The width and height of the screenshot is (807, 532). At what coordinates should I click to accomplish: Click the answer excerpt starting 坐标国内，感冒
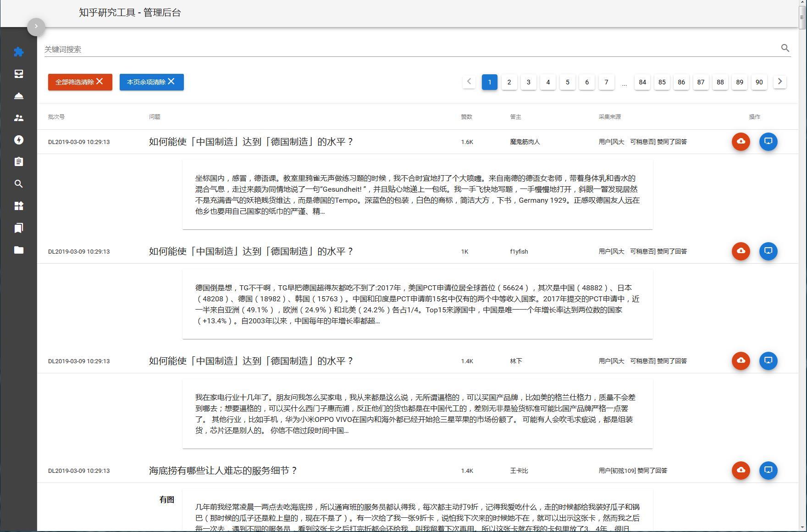pyautogui.click(x=417, y=194)
